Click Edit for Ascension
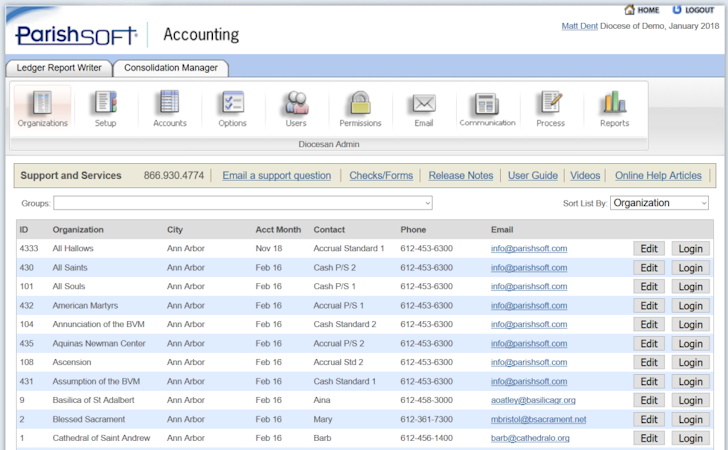 (649, 362)
